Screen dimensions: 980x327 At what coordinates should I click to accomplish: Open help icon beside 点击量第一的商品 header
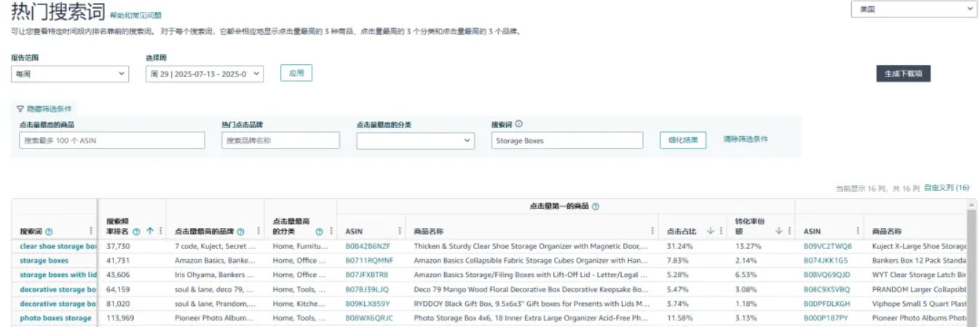click(596, 207)
